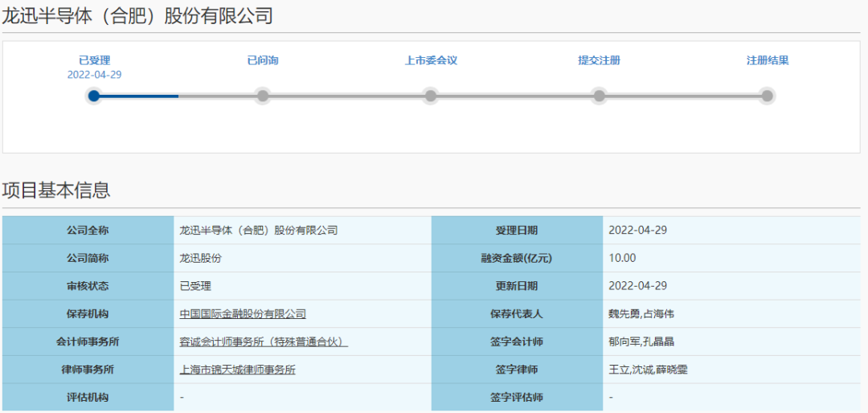Click the 王立,沈诚,薛晓雯 value cell

tap(731, 370)
